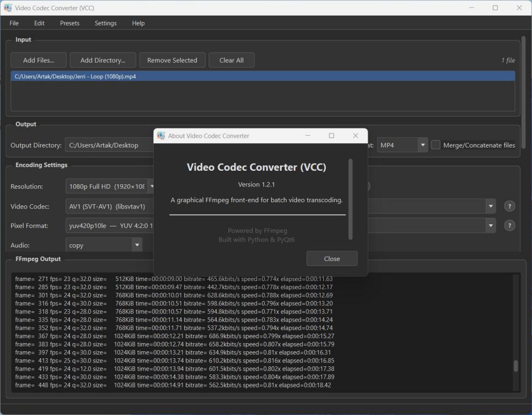
Task: Click the Pixel Format help question-mark icon
Action: coord(509,226)
